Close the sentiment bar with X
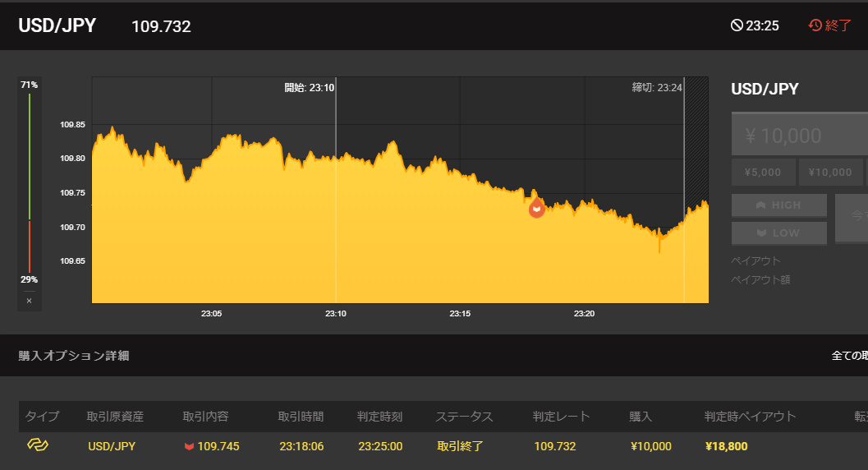This screenshot has height=470, width=868. point(30,301)
